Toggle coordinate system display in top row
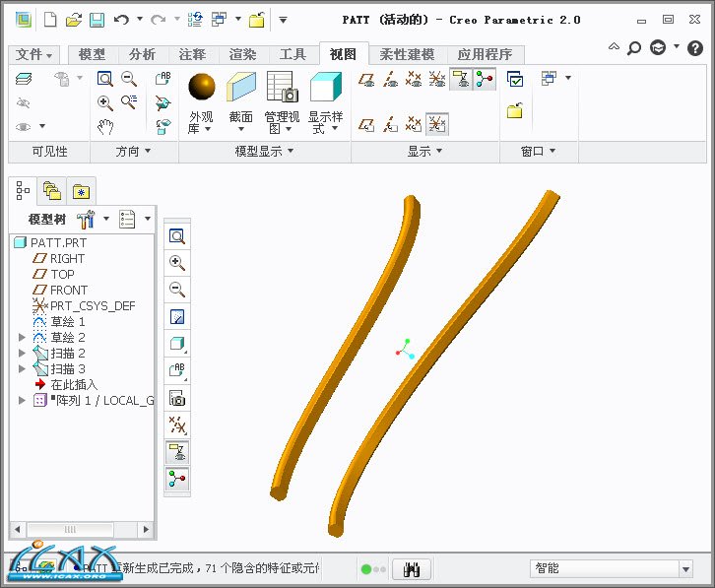This screenshot has height=588, width=715. [437, 80]
